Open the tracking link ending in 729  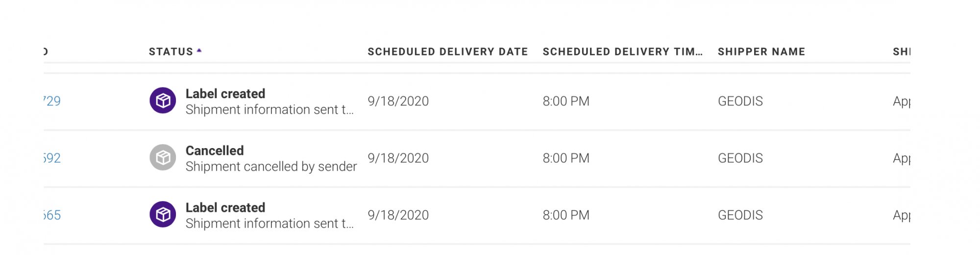pos(52,101)
